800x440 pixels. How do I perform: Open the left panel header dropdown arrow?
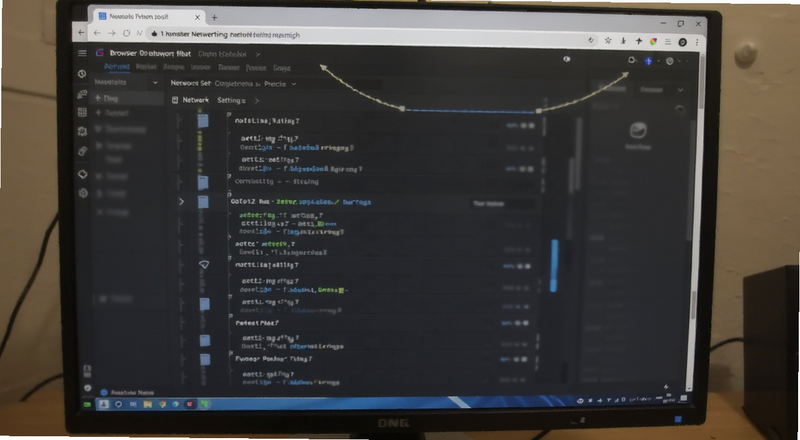155,83
